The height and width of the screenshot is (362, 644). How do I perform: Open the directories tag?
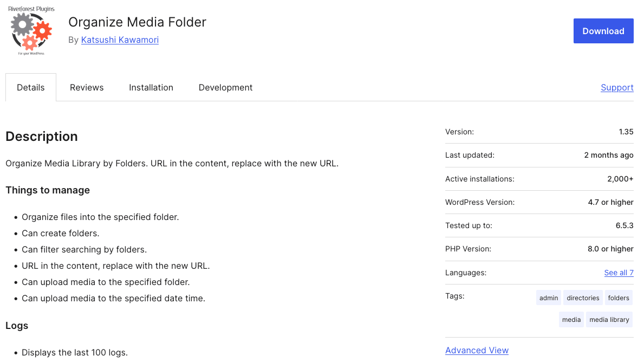pos(583,298)
